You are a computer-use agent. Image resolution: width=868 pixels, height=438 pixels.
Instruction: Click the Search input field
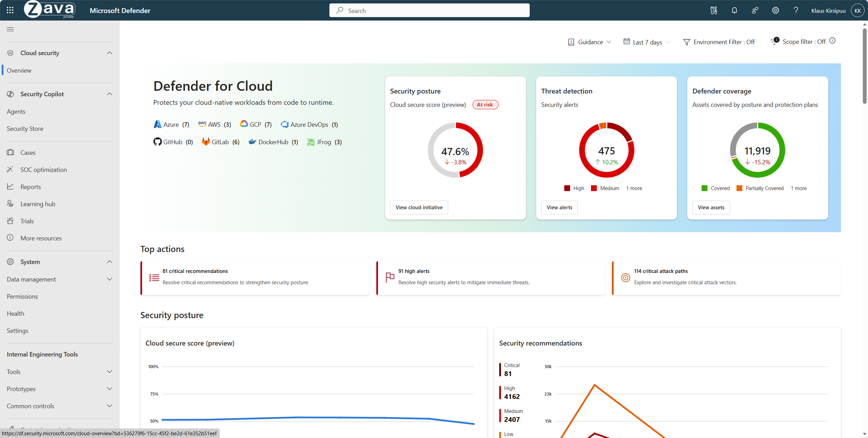coord(429,11)
